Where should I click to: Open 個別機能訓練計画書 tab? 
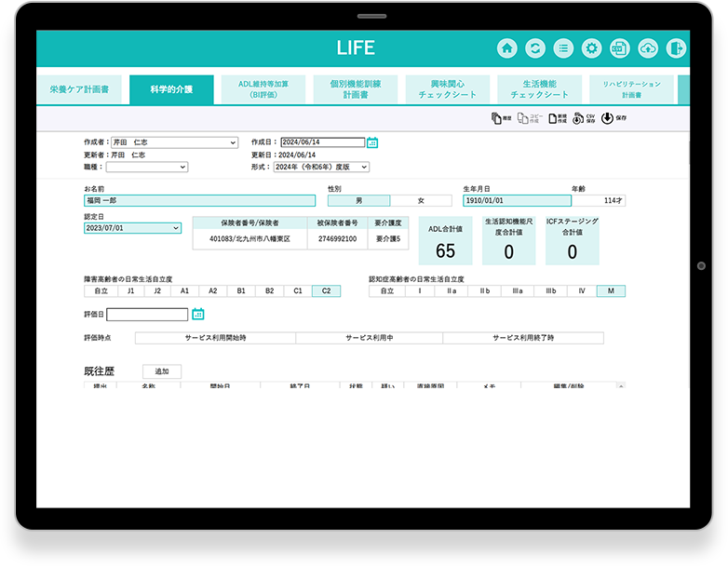coord(356,89)
